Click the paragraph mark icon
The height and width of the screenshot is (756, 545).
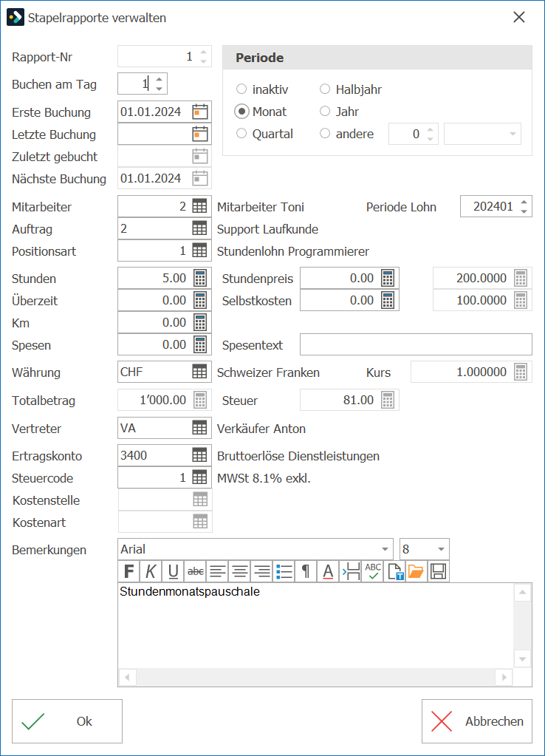pos(306,571)
